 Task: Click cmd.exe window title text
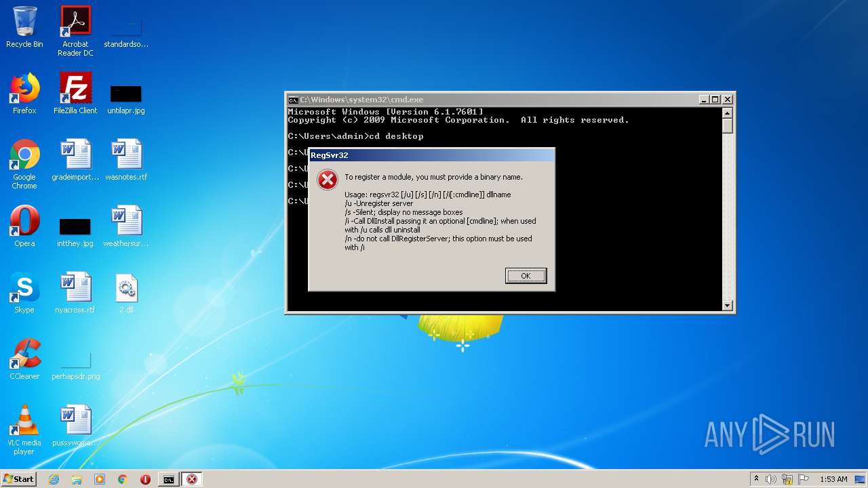coord(361,100)
